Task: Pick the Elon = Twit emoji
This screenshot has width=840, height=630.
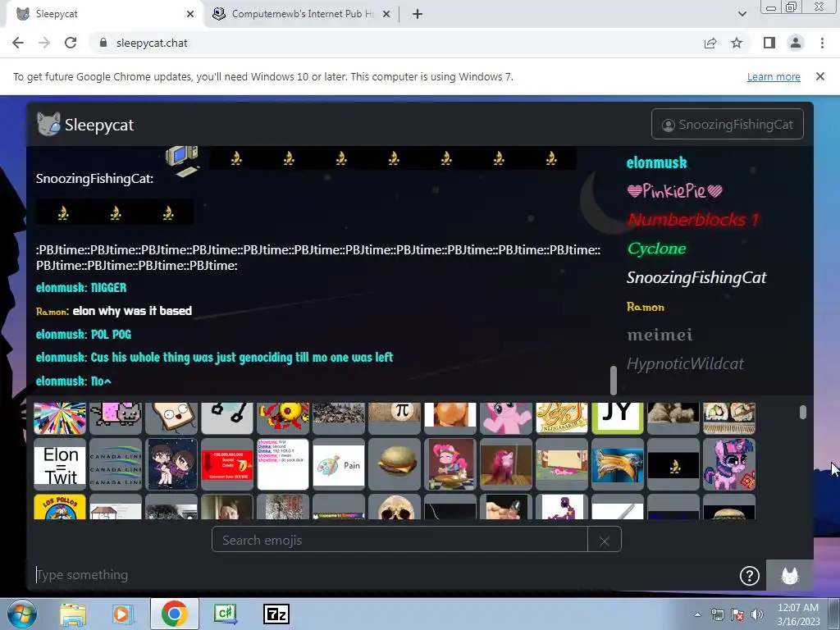Action: tap(60, 464)
